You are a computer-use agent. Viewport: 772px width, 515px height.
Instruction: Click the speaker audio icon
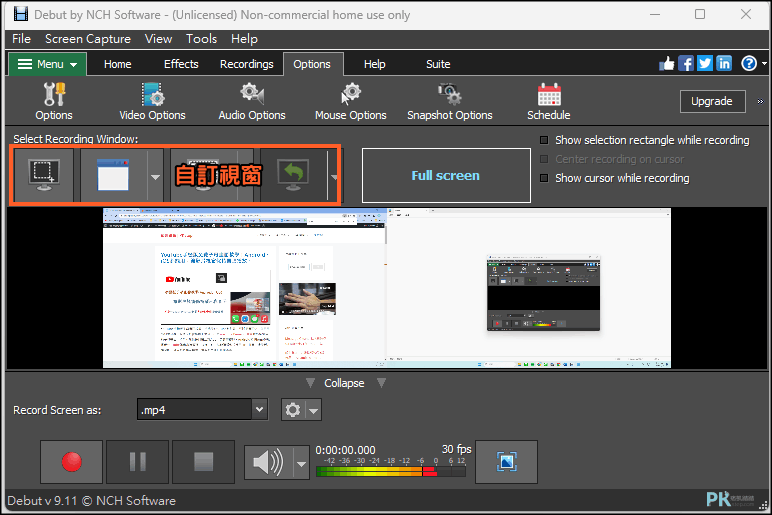[x=268, y=462]
